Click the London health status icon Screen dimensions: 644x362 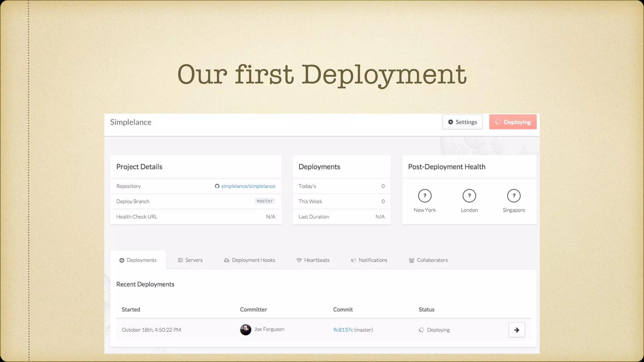pyautogui.click(x=469, y=195)
